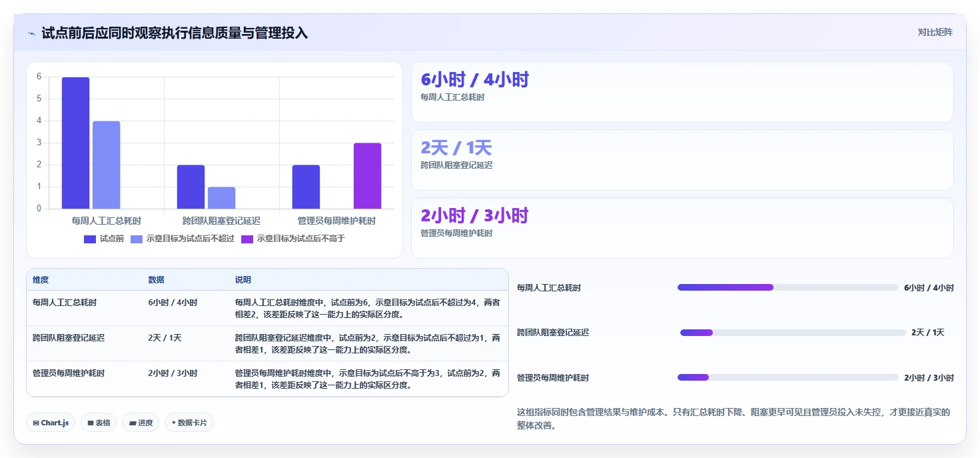Viewport: 980px width, 458px height.
Task: Click the 试点前 legend color swatch
Action: [90, 239]
